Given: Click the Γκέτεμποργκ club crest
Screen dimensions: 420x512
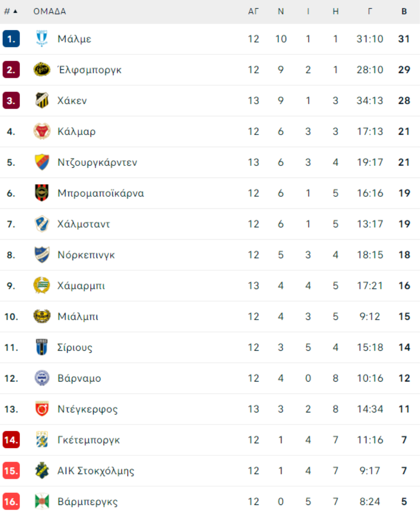Looking at the screenshot, I should (42, 440).
